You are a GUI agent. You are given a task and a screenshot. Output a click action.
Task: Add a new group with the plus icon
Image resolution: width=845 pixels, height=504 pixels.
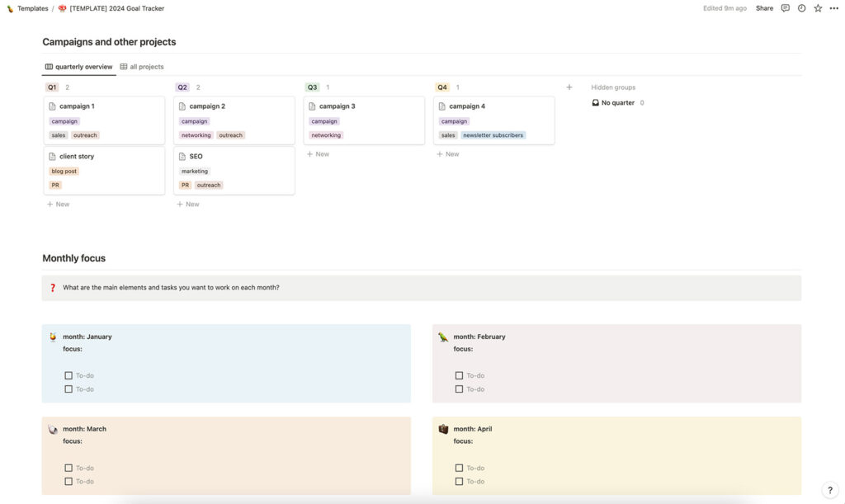569,86
